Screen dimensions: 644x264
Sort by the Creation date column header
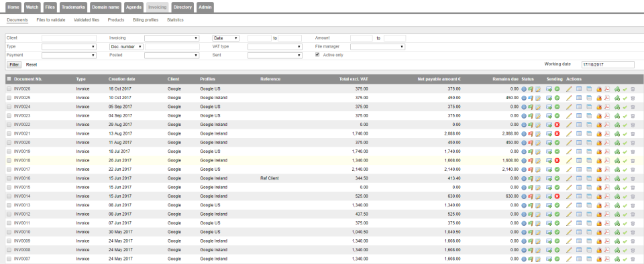[x=121, y=78]
